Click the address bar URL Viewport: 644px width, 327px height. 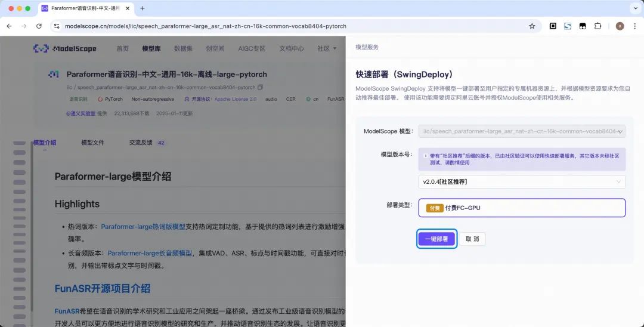[205, 26]
